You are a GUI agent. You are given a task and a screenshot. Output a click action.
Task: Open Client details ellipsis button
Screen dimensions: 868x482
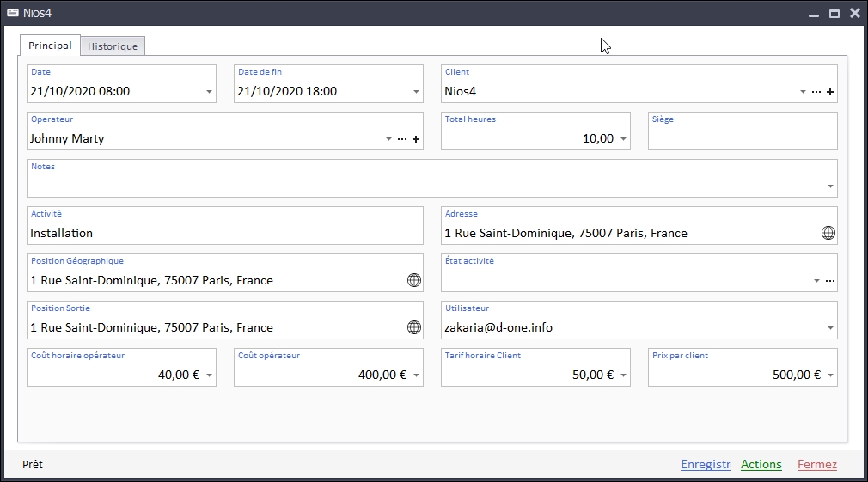(816, 92)
